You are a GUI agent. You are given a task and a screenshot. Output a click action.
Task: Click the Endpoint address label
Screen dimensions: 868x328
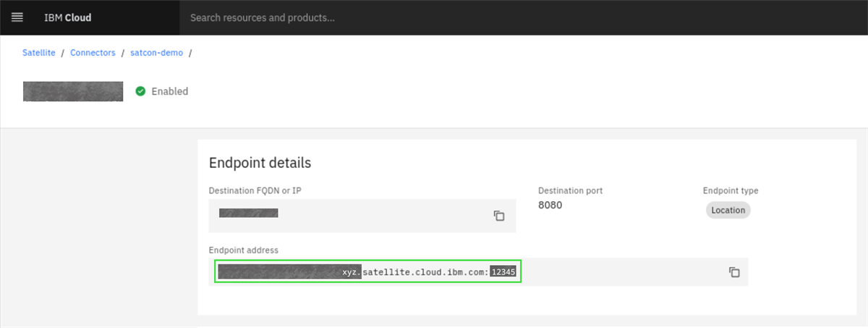click(243, 250)
